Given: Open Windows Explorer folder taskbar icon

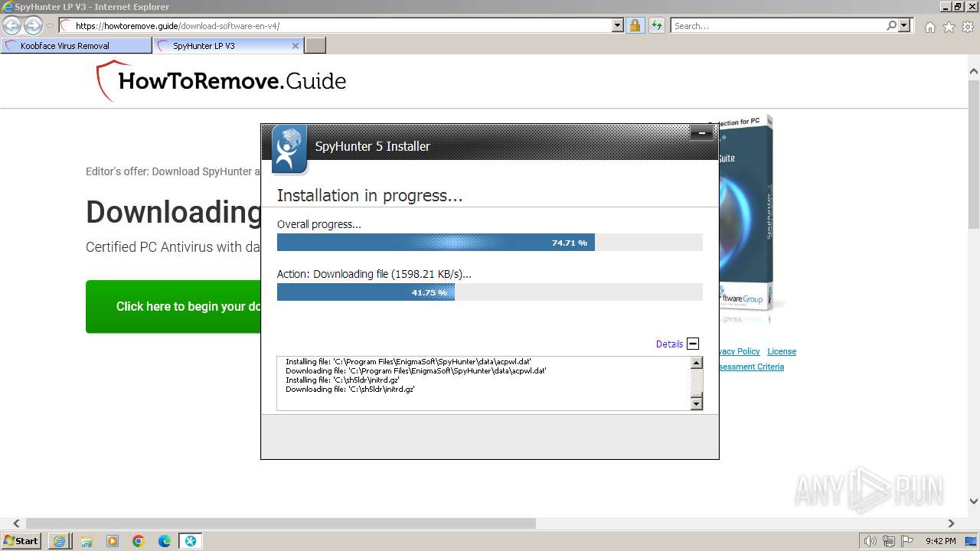Looking at the screenshot, I should [x=87, y=541].
